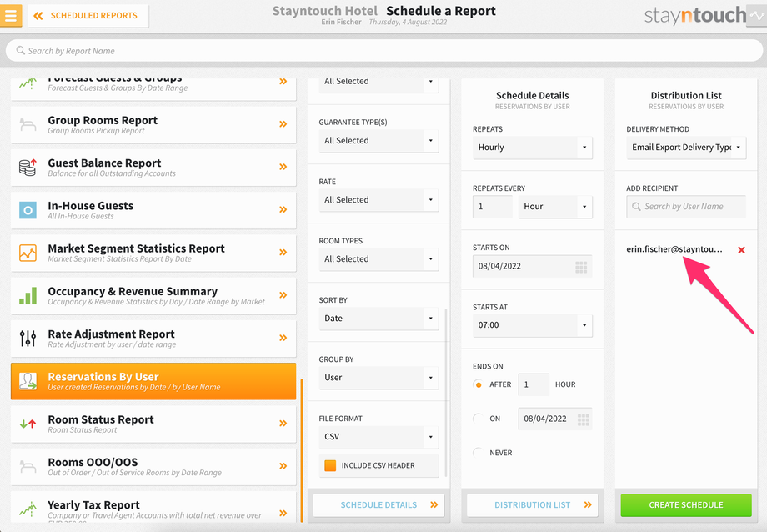Open Room Status Report via its chevron
This screenshot has width=767, height=532.
point(283,424)
